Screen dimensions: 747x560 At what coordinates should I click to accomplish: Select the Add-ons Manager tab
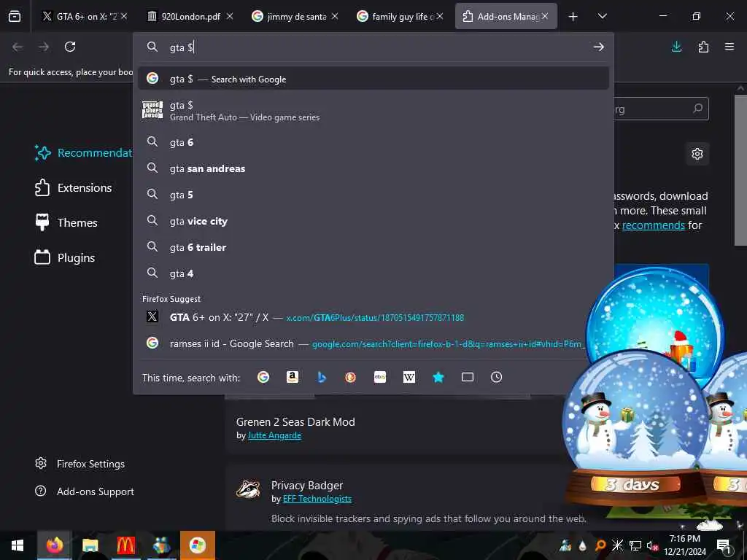(x=506, y=16)
